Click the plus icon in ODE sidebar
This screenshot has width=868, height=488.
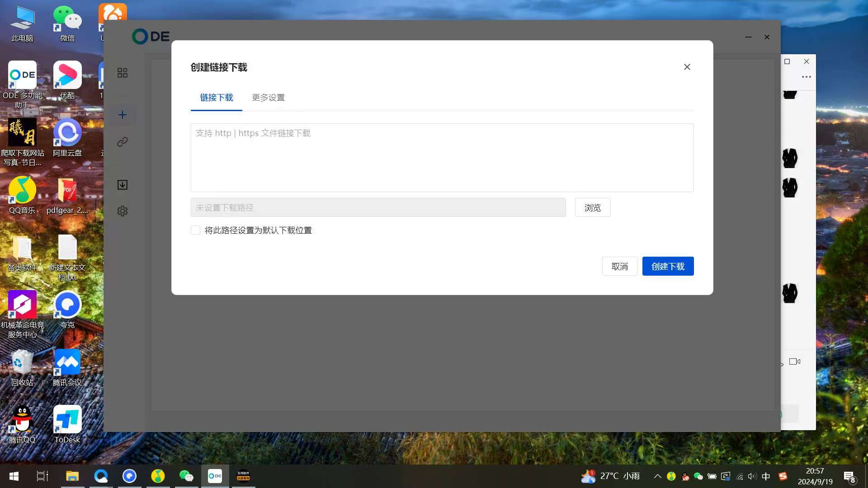click(123, 115)
